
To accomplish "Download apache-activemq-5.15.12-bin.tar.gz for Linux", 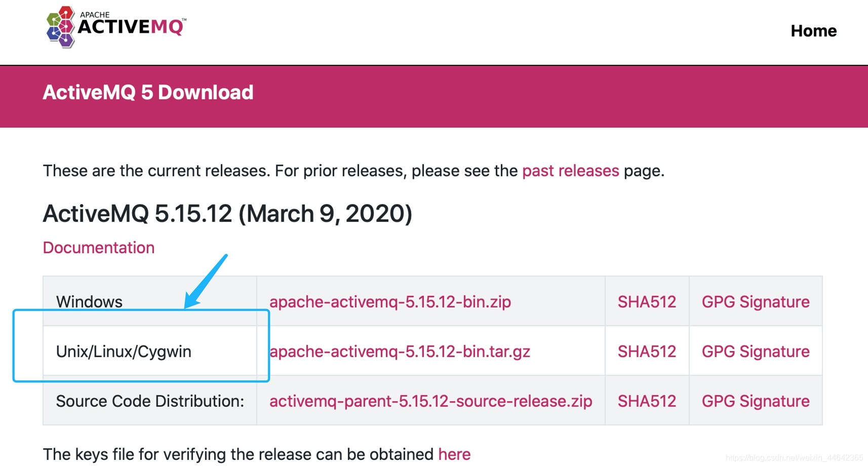I will 400,351.
